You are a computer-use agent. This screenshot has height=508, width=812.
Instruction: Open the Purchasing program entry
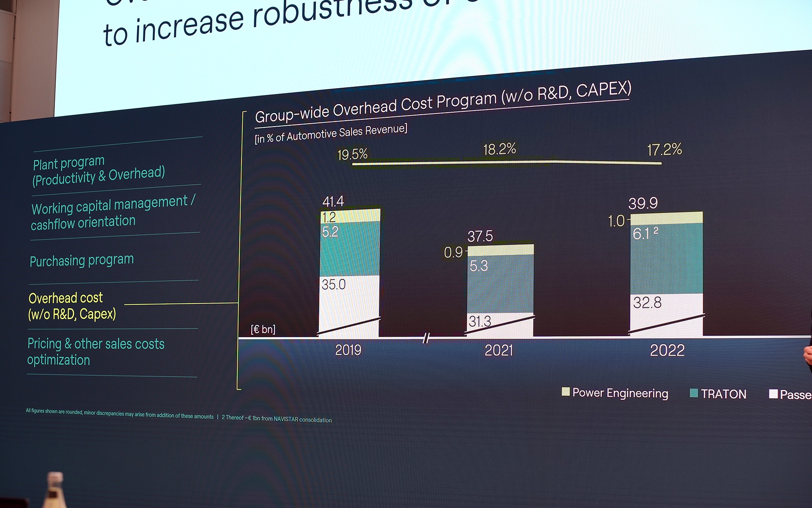(x=82, y=260)
